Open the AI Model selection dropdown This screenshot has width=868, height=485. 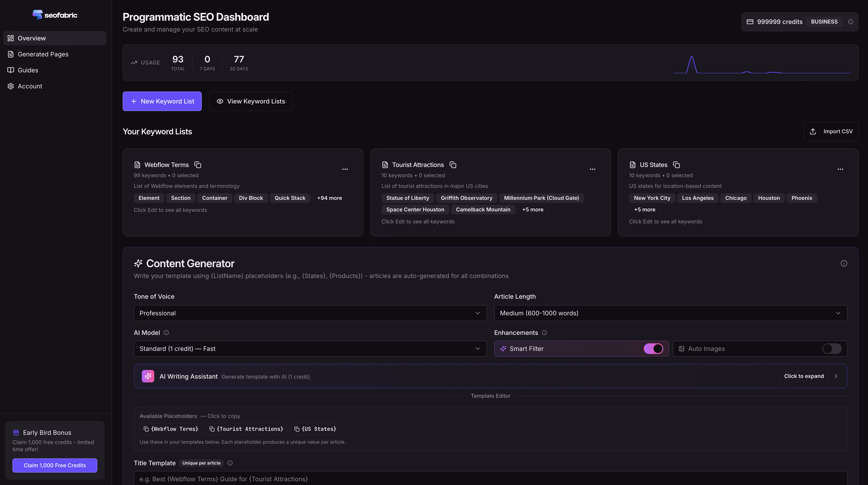[310, 349]
